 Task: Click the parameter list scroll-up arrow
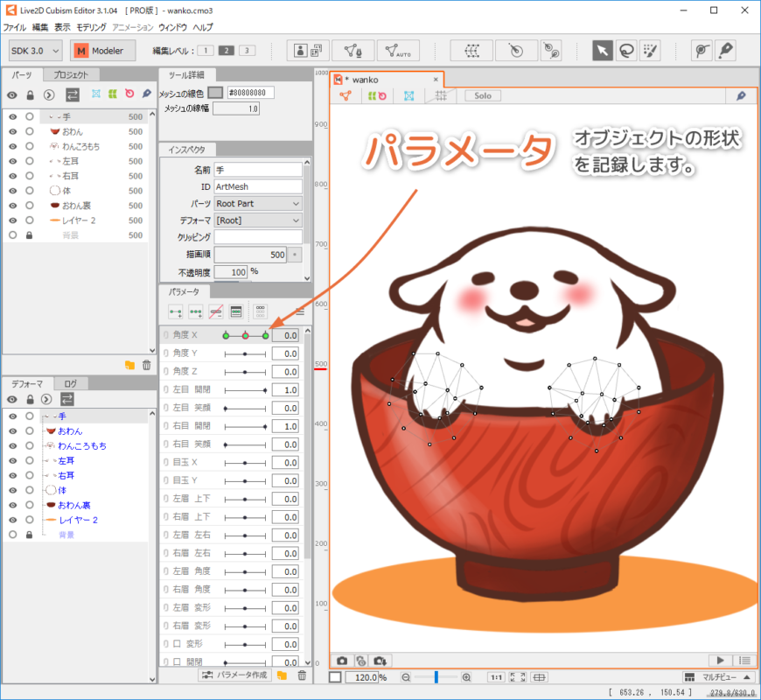tap(308, 331)
